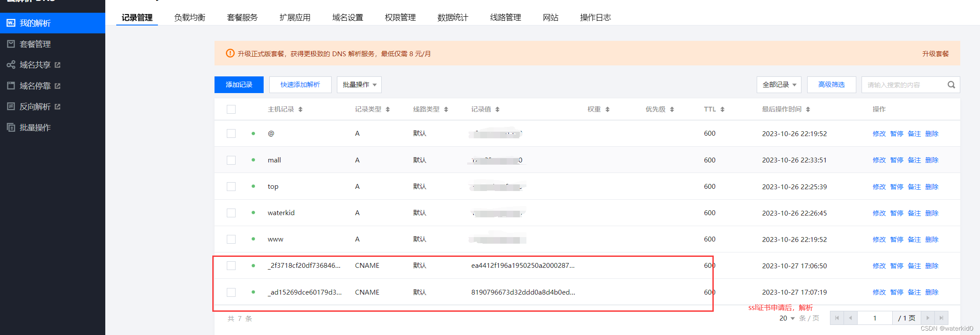Sort by 优先级 column arrows
The width and height of the screenshot is (980, 335).
point(672,109)
